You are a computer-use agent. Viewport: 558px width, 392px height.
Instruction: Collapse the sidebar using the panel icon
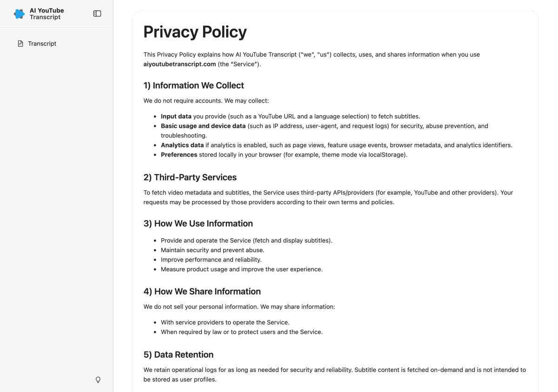[97, 14]
